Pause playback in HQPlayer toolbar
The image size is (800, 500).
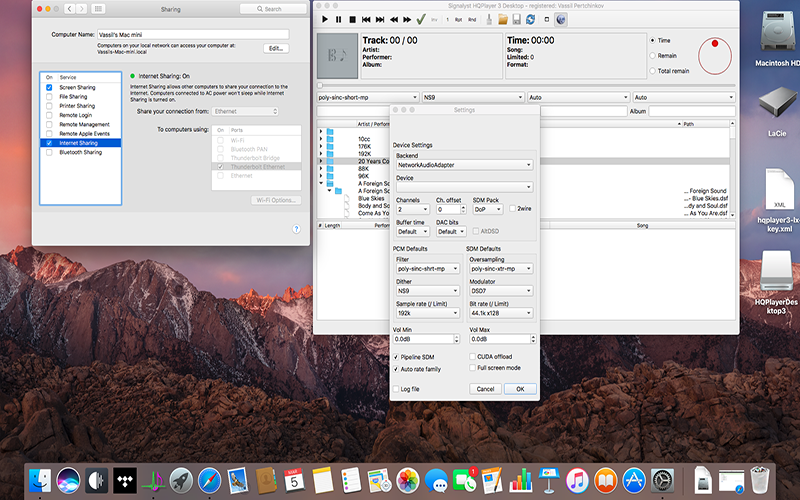coord(338,19)
